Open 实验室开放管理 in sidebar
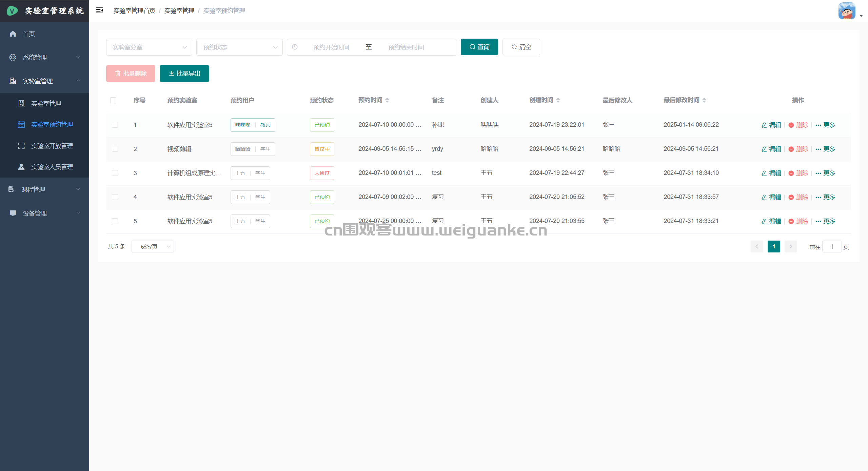 52,146
